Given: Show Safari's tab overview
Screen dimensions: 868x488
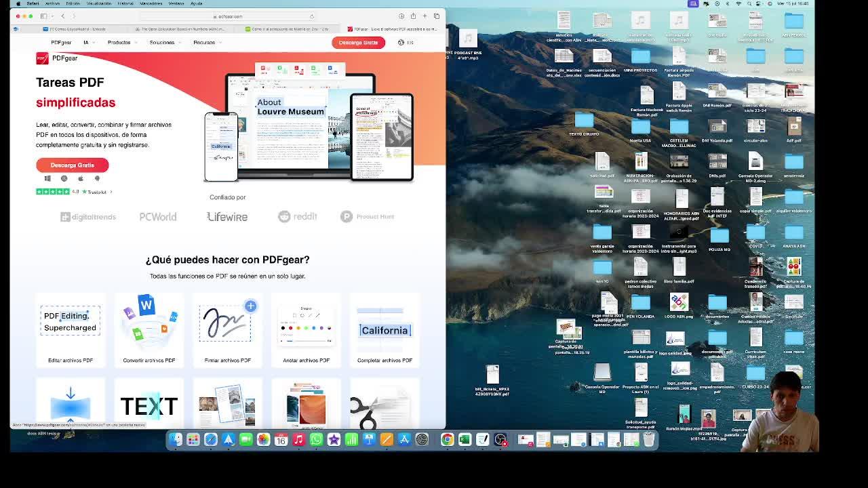Looking at the screenshot, I should tap(437, 16).
